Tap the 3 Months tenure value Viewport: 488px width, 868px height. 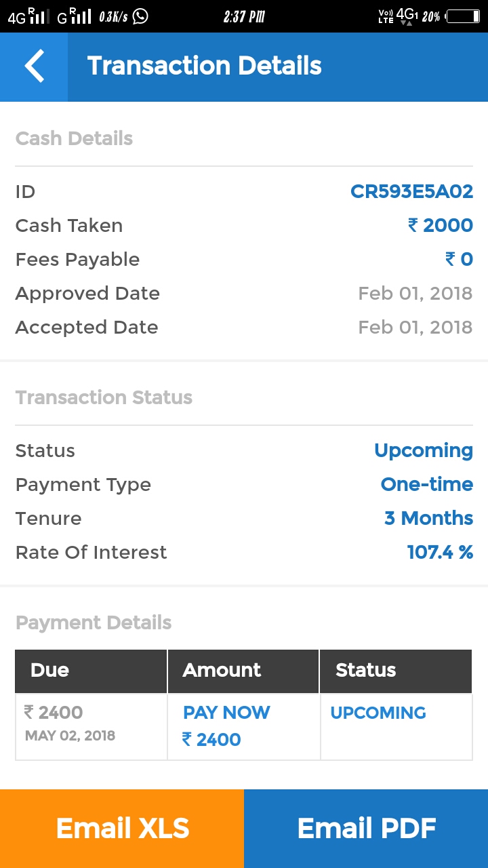(428, 519)
